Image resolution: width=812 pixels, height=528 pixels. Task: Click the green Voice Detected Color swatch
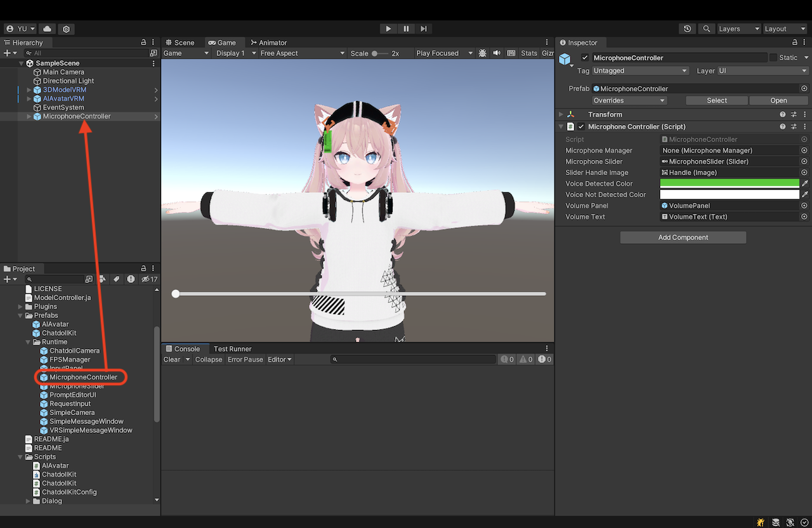pos(729,183)
